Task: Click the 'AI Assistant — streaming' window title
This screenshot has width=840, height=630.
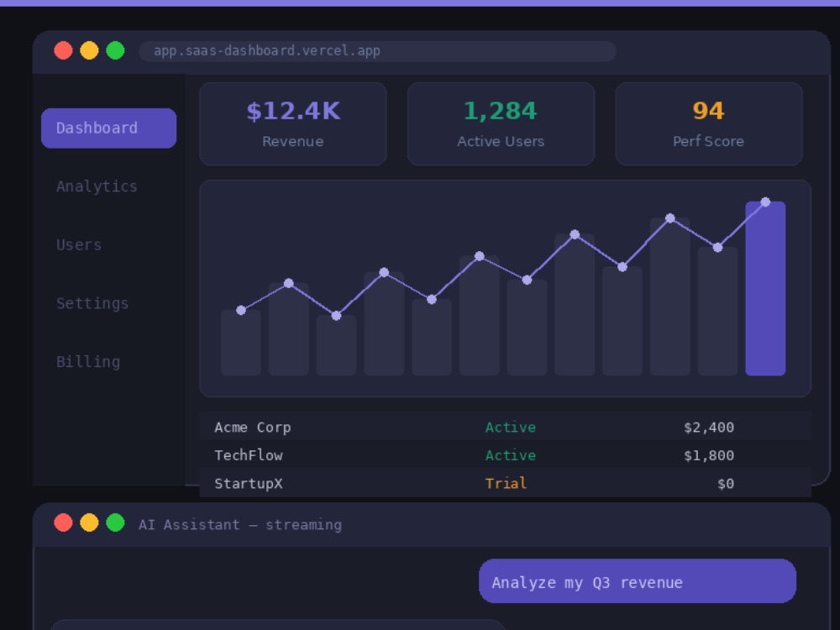Action: (x=240, y=525)
